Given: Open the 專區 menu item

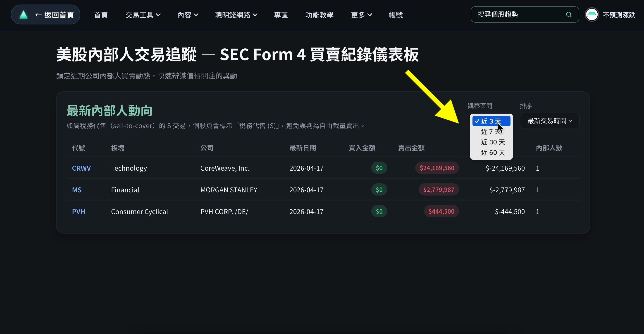Looking at the screenshot, I should [281, 15].
